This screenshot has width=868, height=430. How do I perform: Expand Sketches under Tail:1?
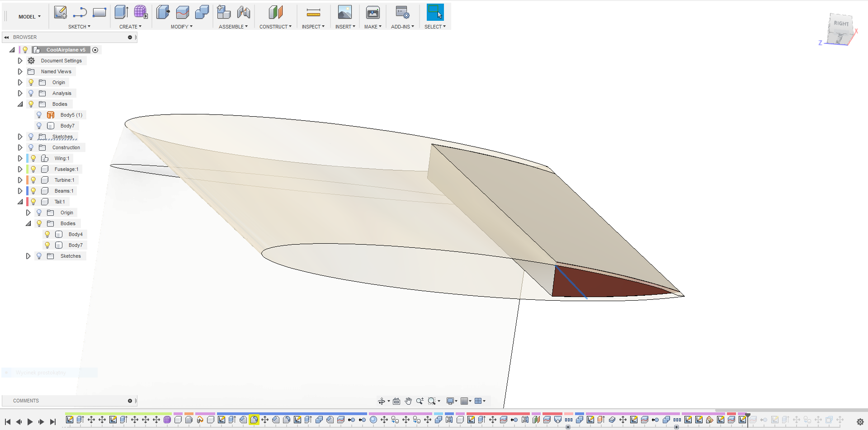[28, 256]
